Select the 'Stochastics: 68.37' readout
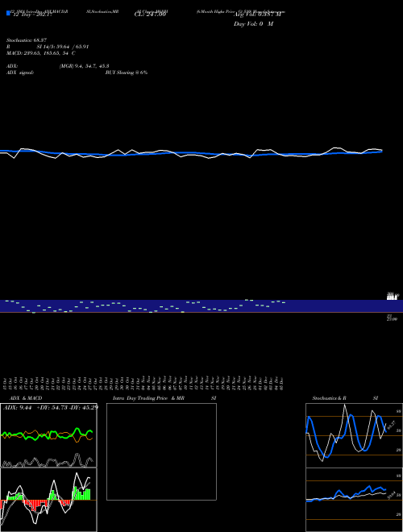 (x=28, y=40)
